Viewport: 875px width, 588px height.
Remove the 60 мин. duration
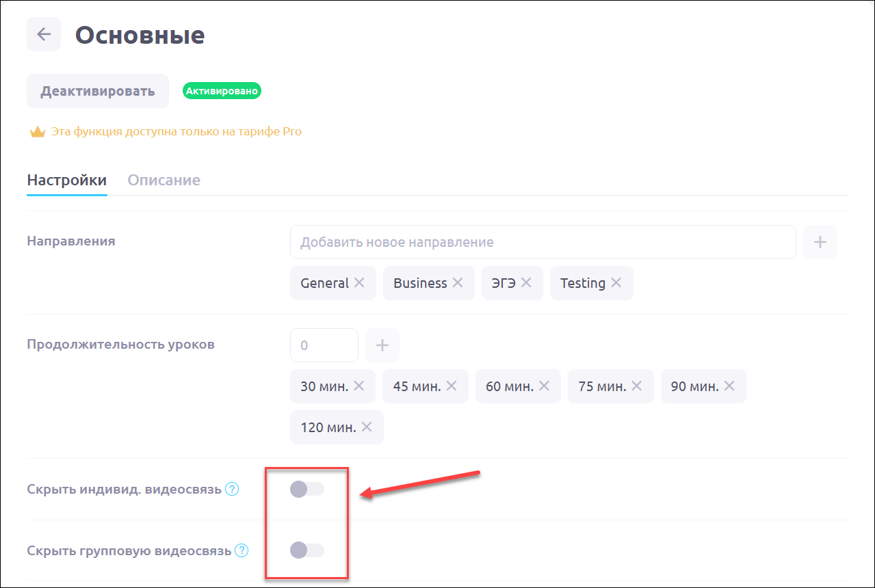pos(544,386)
